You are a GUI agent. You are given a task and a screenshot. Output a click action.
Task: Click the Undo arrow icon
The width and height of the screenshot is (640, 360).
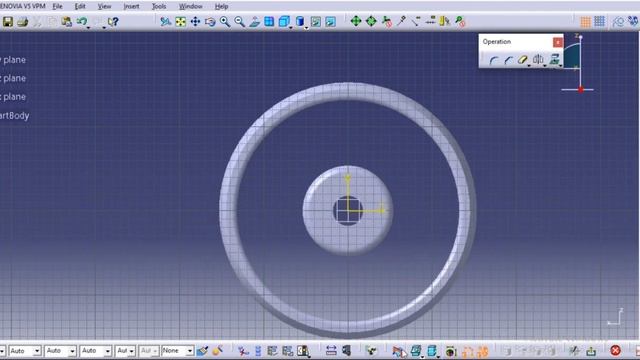coord(81,21)
